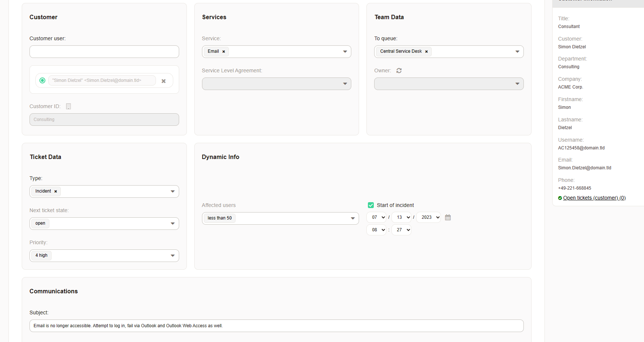The height and width of the screenshot is (342, 644).
Task: Click into the Subject text field
Action: pyautogui.click(x=276, y=326)
